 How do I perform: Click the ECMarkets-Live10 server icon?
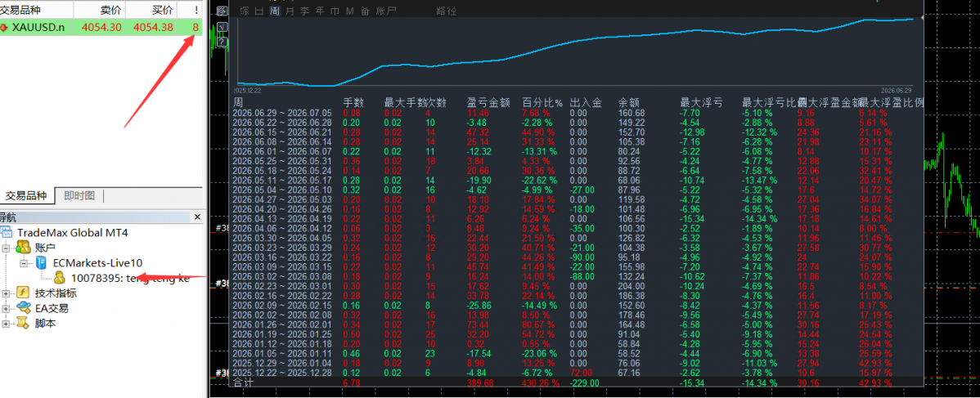pyautogui.click(x=41, y=263)
